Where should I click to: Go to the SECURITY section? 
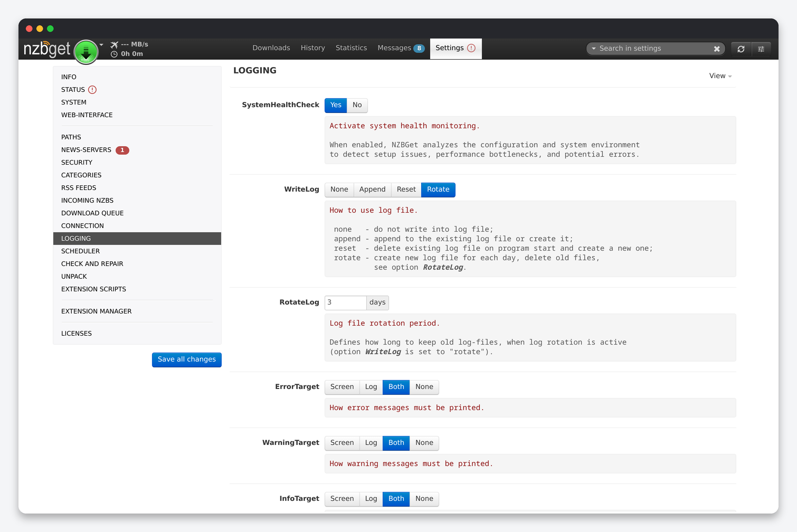click(x=137, y=163)
